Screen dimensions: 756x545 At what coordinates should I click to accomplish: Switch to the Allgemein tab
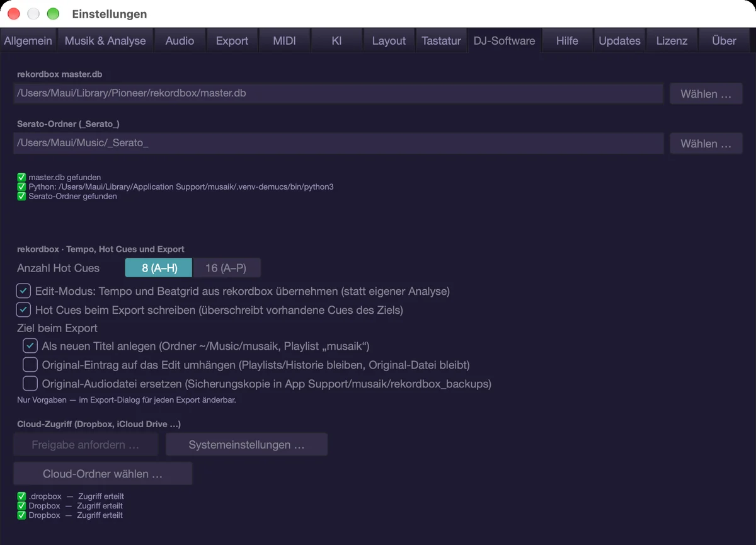(28, 40)
